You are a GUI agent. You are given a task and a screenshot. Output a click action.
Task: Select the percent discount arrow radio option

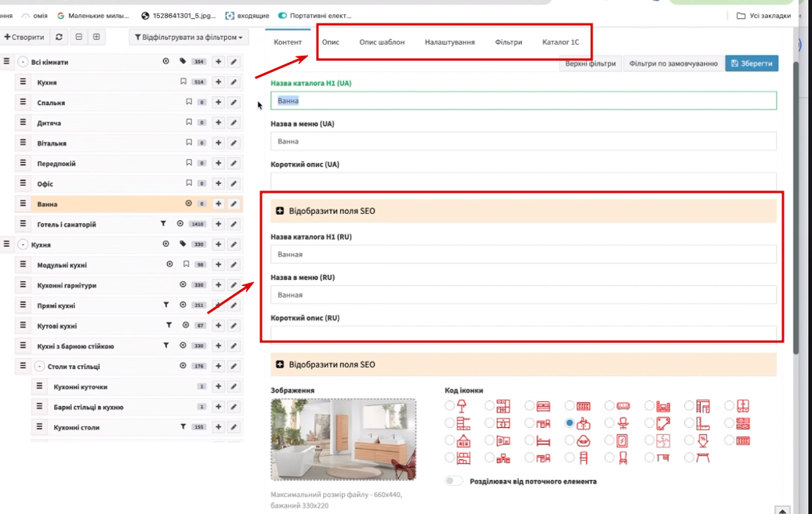689,440
